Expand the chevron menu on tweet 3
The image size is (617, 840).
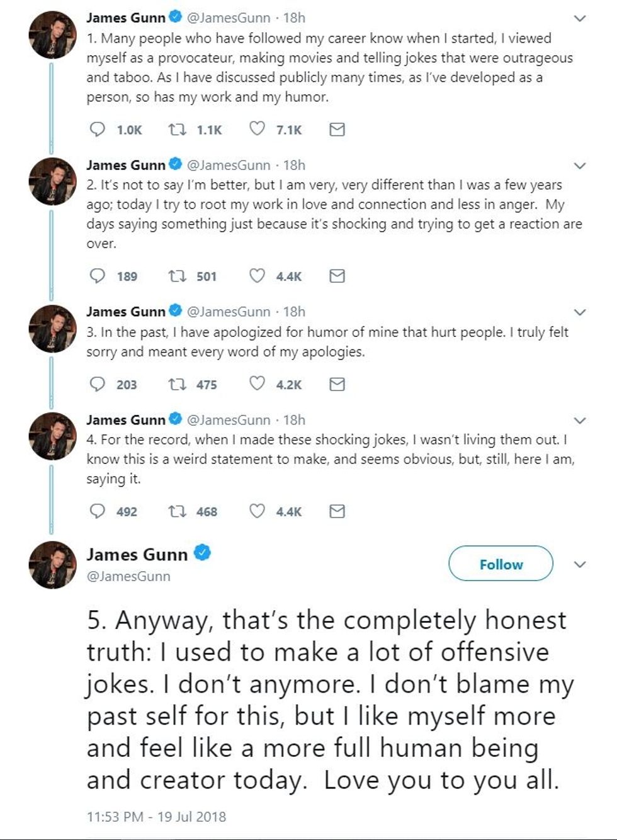click(580, 312)
